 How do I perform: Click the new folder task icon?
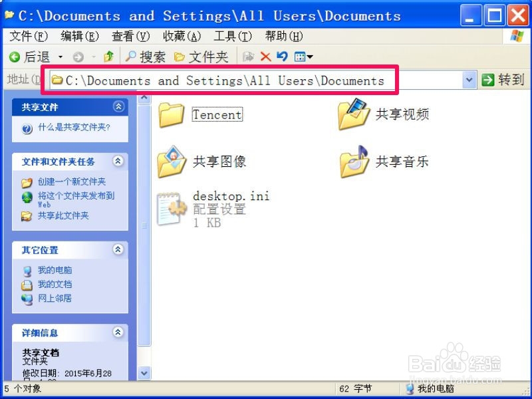(27, 183)
